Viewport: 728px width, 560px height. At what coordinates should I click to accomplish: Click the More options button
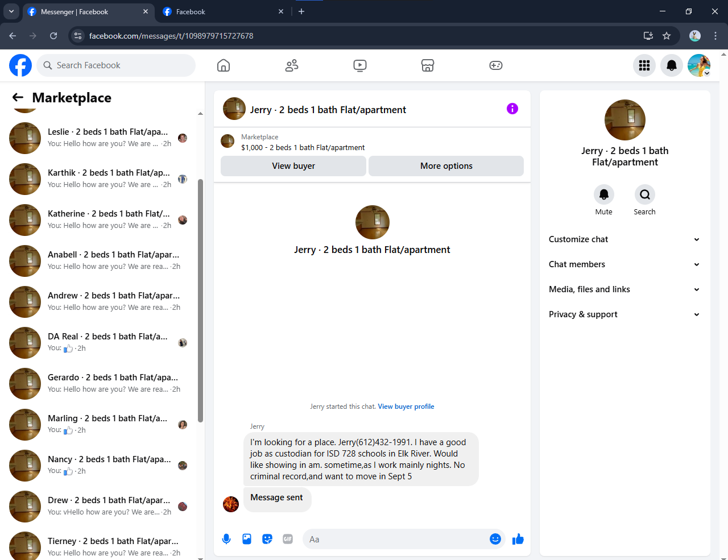coord(446,166)
